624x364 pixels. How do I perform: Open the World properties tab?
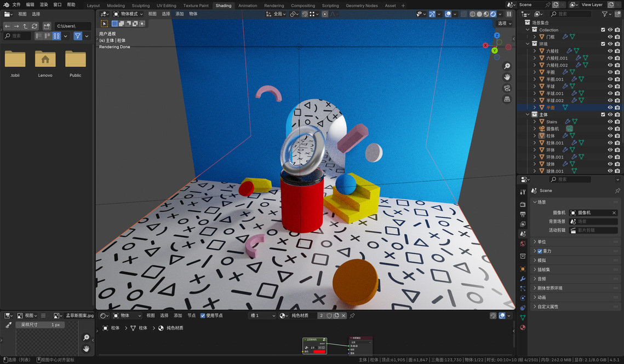pos(523,244)
